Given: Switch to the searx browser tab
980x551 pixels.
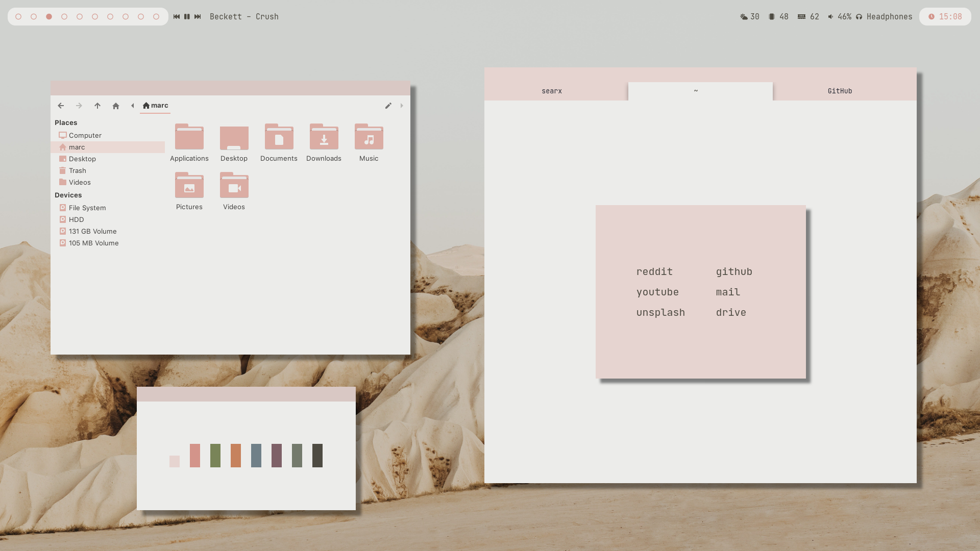Looking at the screenshot, I should (552, 91).
